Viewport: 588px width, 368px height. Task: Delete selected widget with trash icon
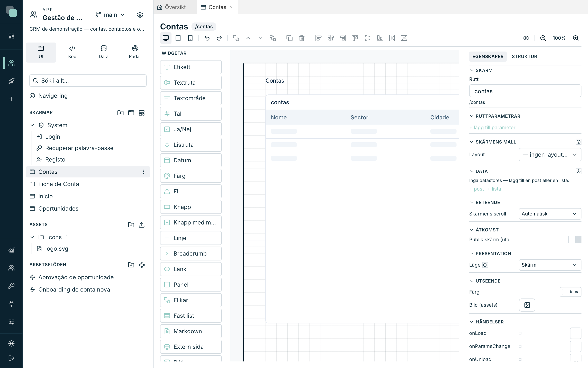coord(302,38)
